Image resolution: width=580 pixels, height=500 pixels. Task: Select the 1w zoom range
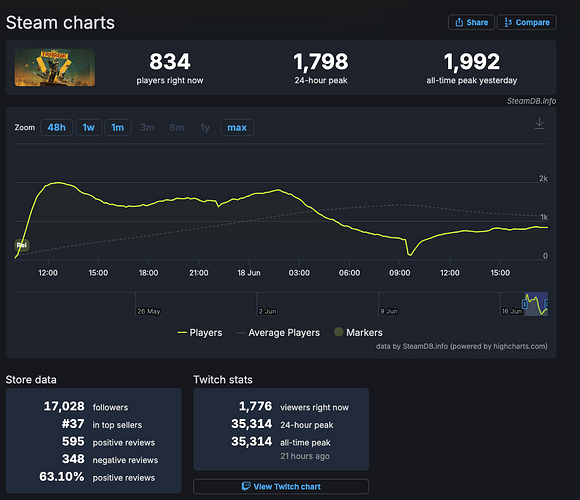pyautogui.click(x=88, y=128)
